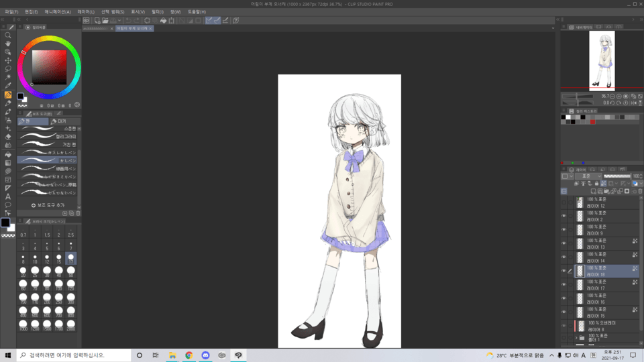Select the Zoom magnifier tool
Screen dimensions: 644x362
pyautogui.click(x=8, y=36)
